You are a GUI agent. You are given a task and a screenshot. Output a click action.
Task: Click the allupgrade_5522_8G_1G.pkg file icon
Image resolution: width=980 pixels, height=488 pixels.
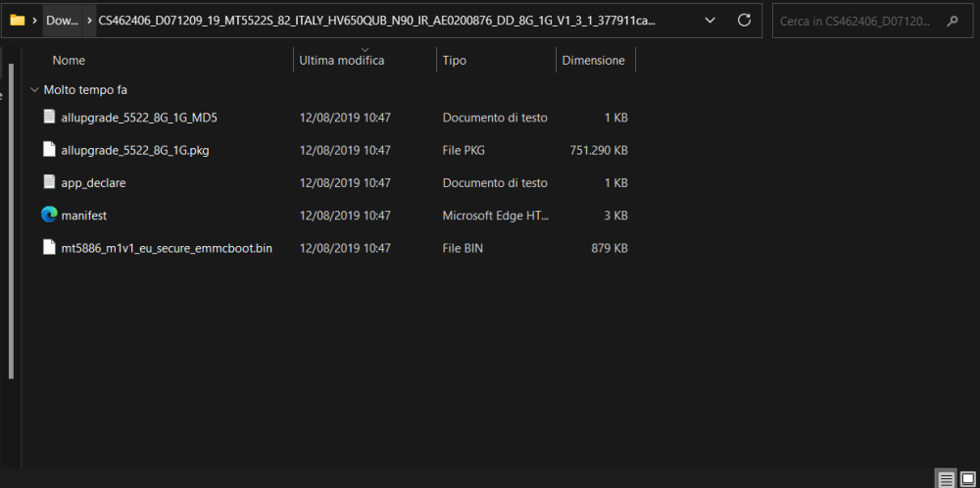pyautogui.click(x=49, y=150)
